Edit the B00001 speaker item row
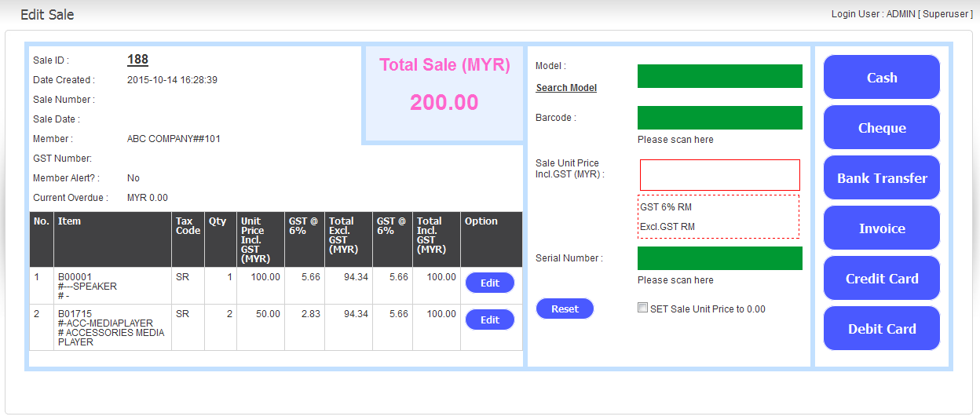The height and width of the screenshot is (420, 980). tap(489, 283)
